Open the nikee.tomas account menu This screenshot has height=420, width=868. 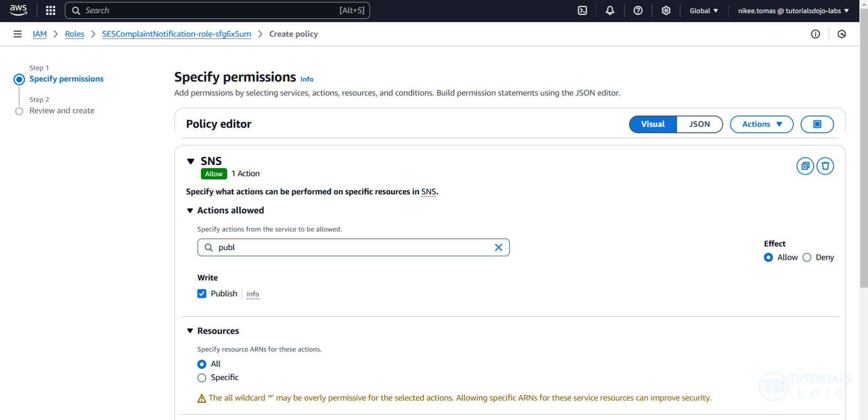click(x=793, y=10)
